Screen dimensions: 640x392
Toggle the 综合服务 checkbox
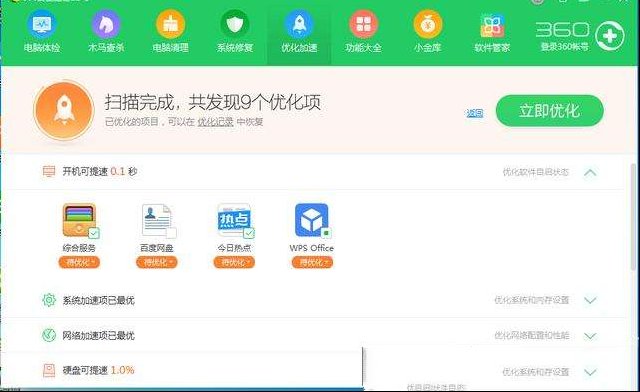[x=94, y=233]
